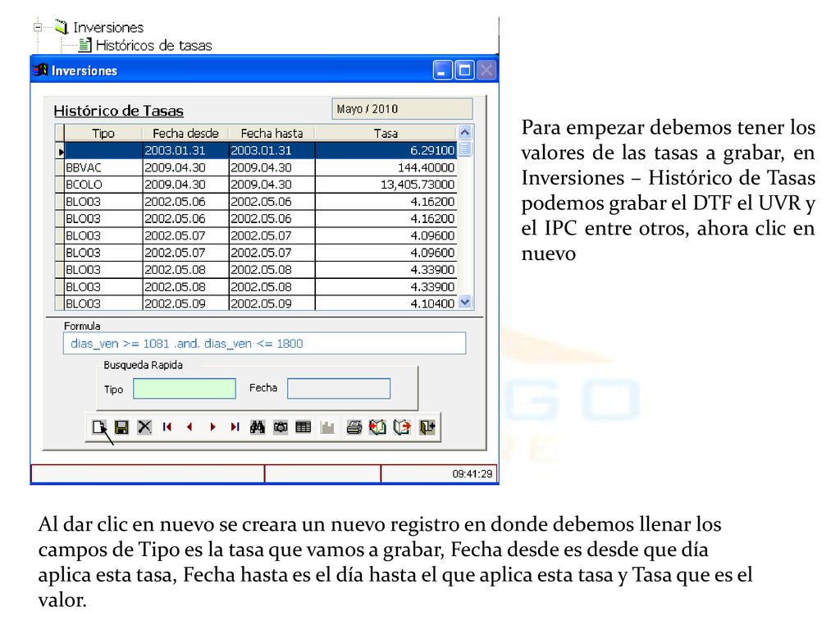Screen dimensions: 840x630
Task: Click the Mayo / 2010 period box
Action: [x=402, y=109]
